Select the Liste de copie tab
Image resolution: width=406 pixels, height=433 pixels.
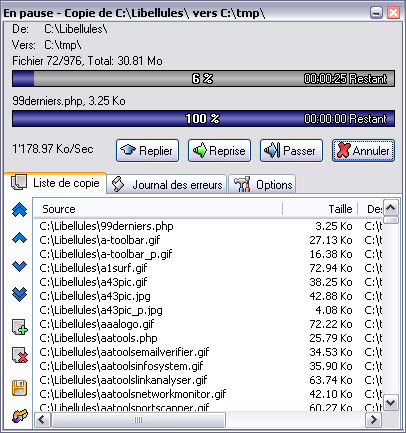[x=56, y=183]
